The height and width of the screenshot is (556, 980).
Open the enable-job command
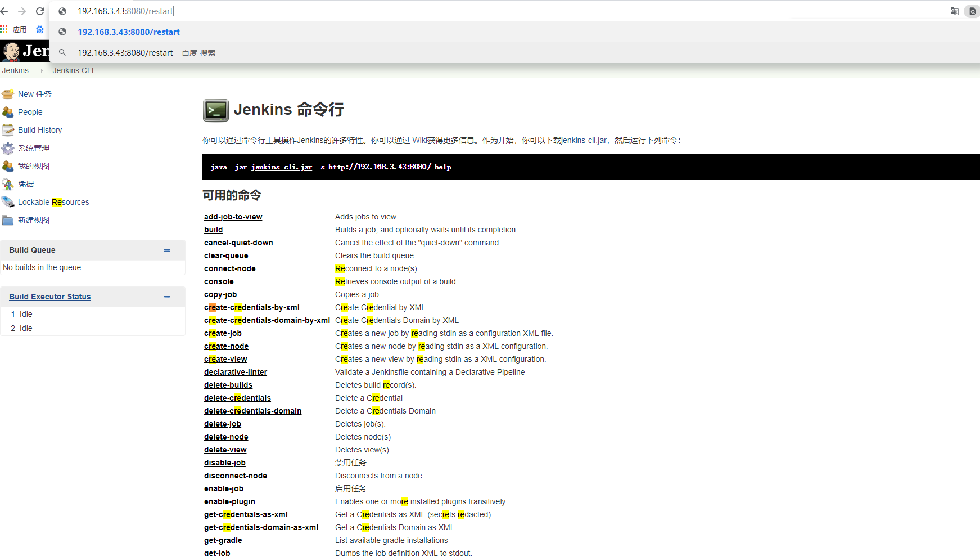(224, 488)
